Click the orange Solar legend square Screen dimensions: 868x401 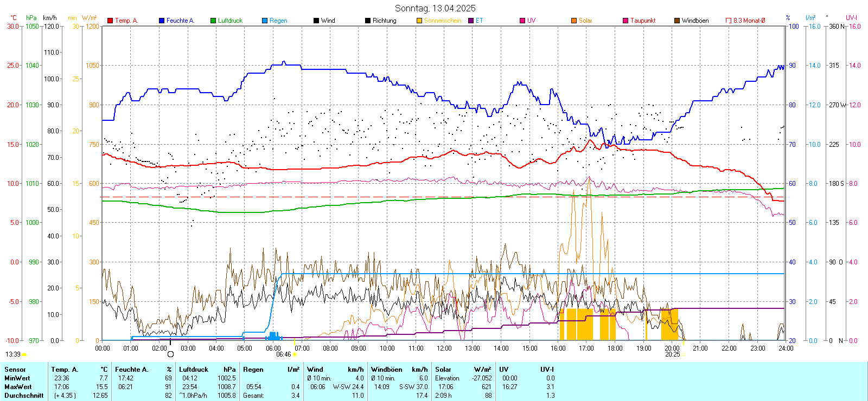click(x=574, y=21)
